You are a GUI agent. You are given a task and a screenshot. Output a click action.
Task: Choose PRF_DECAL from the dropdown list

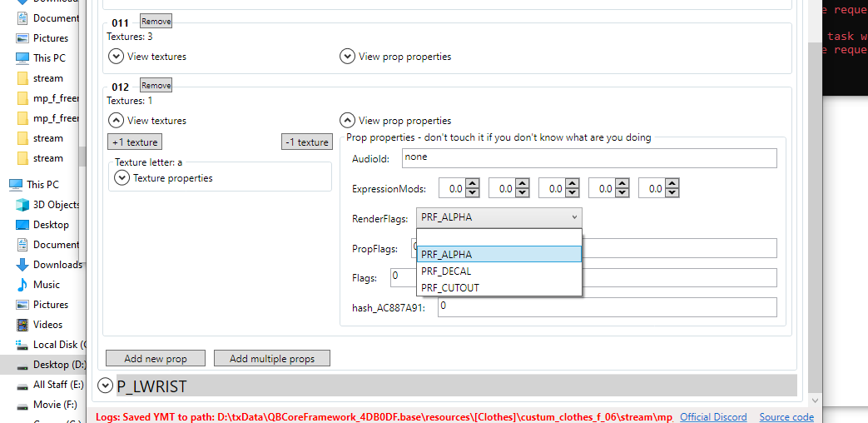(x=498, y=271)
